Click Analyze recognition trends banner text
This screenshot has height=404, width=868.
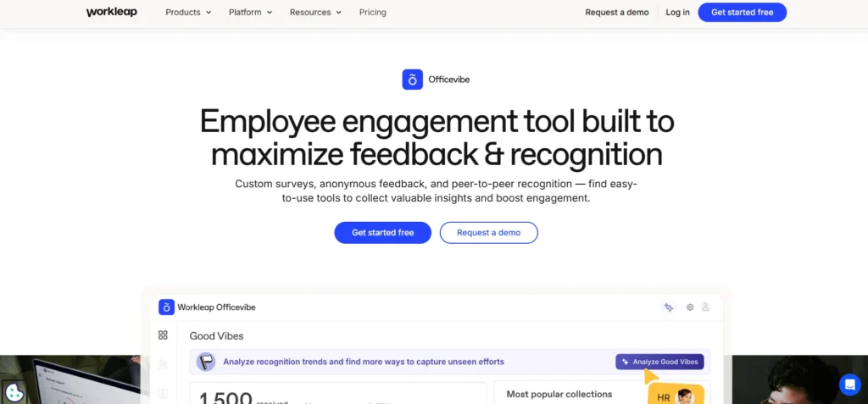[364, 362]
